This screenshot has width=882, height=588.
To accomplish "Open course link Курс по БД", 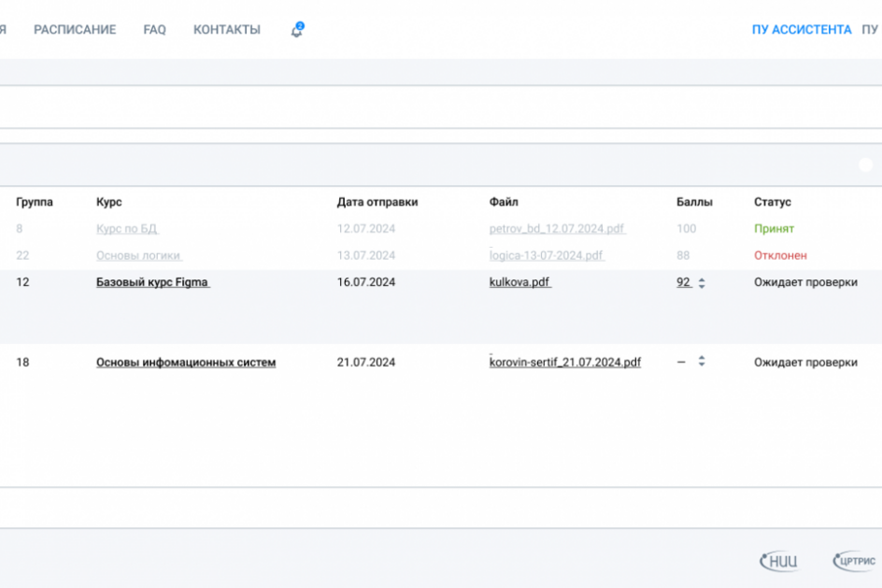I will click(127, 229).
